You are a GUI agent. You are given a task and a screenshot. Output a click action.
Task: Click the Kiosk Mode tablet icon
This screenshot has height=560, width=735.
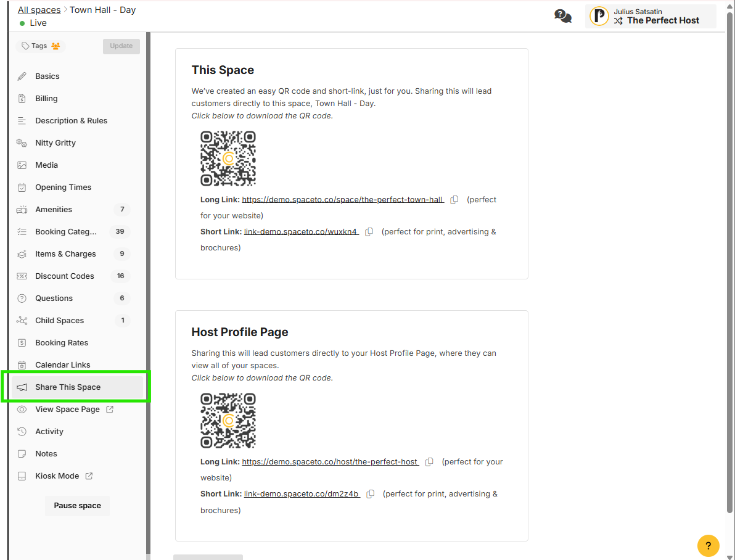point(22,476)
